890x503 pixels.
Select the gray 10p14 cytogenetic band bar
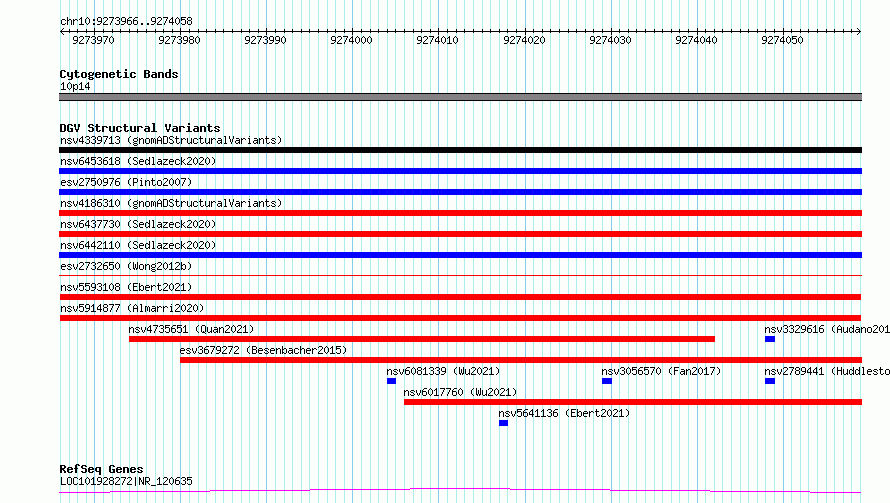(x=460, y=97)
